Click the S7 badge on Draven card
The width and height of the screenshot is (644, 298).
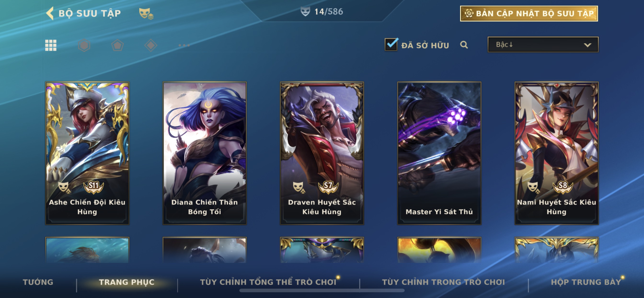[x=328, y=187]
